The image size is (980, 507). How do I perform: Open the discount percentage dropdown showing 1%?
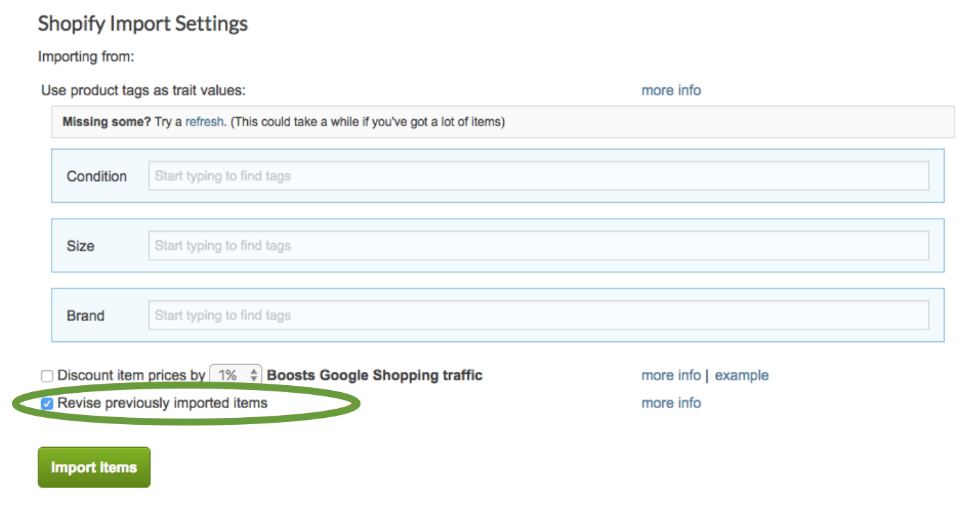coord(236,375)
